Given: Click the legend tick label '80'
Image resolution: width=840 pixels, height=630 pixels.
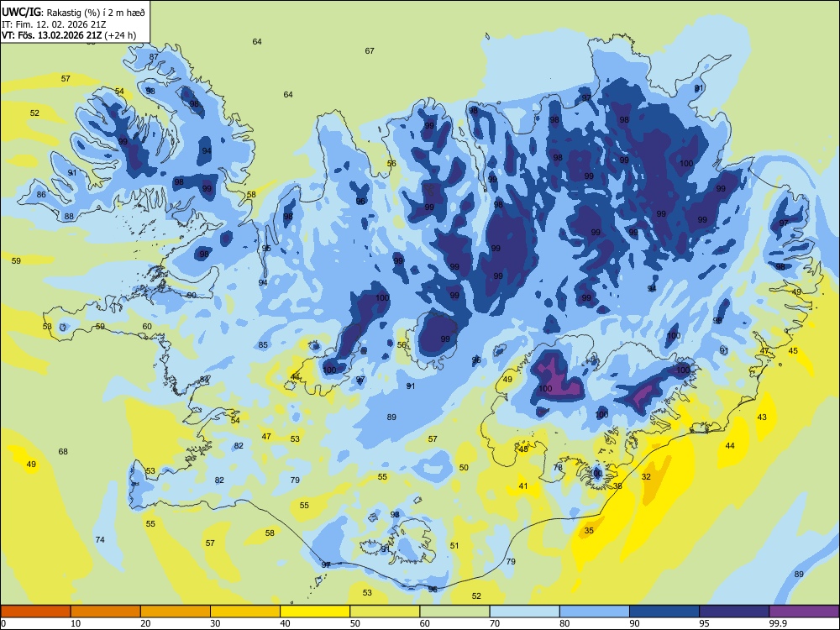Looking at the screenshot, I should tap(564, 623).
